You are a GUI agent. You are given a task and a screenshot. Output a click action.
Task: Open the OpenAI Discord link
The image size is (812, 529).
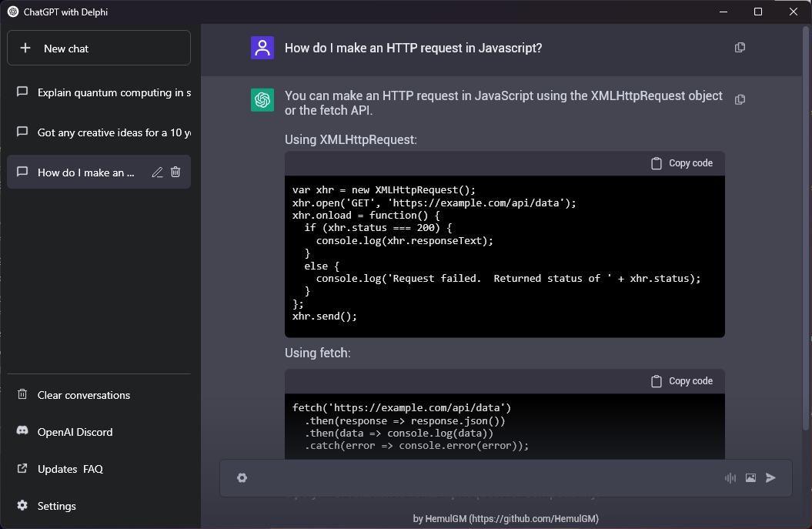[75, 432]
